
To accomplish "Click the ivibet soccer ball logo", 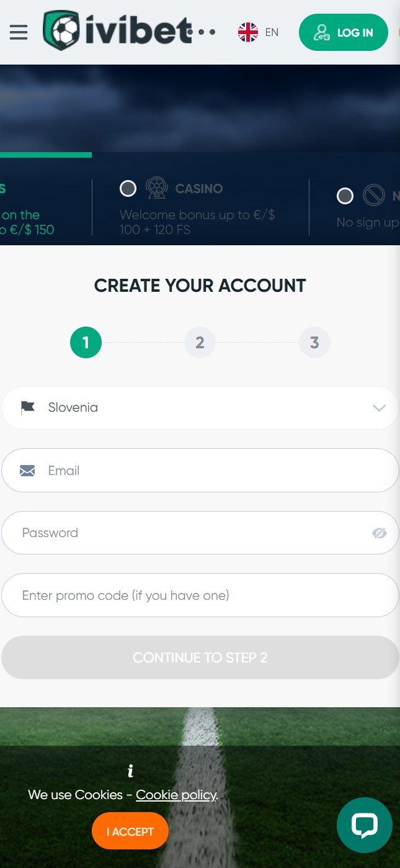I will tap(62, 30).
